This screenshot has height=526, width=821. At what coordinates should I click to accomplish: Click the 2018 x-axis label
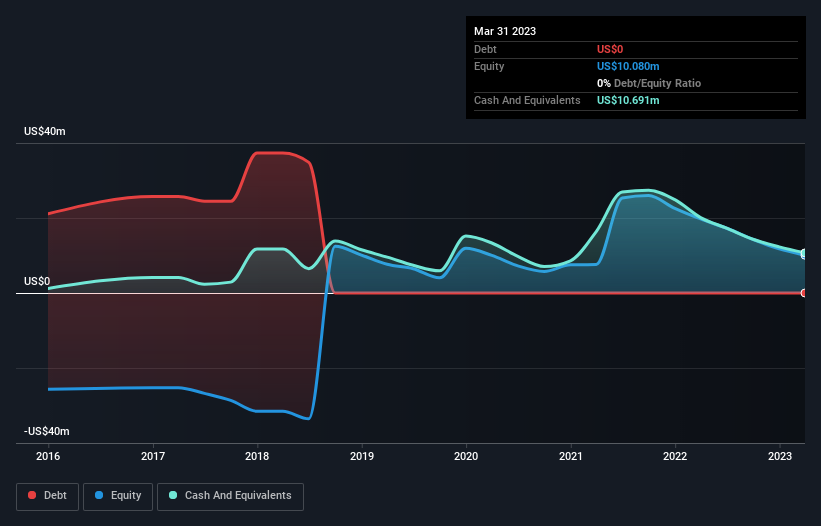pyautogui.click(x=257, y=456)
